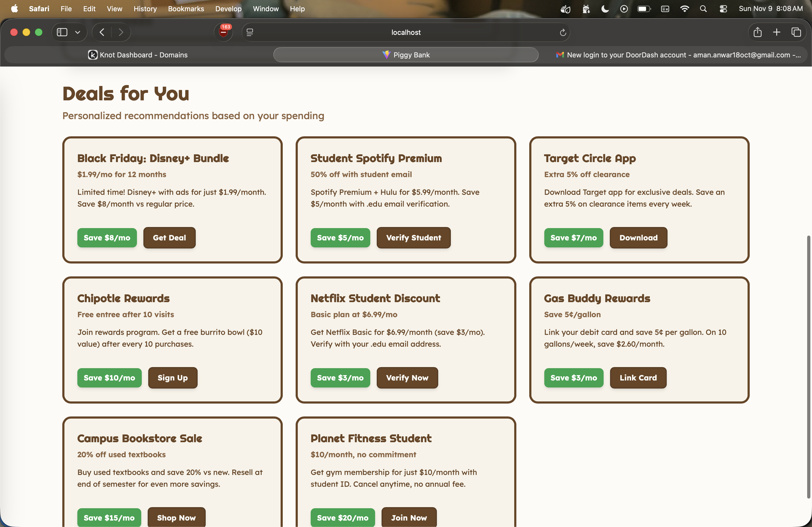Open Spotlight search icon

pyautogui.click(x=703, y=9)
